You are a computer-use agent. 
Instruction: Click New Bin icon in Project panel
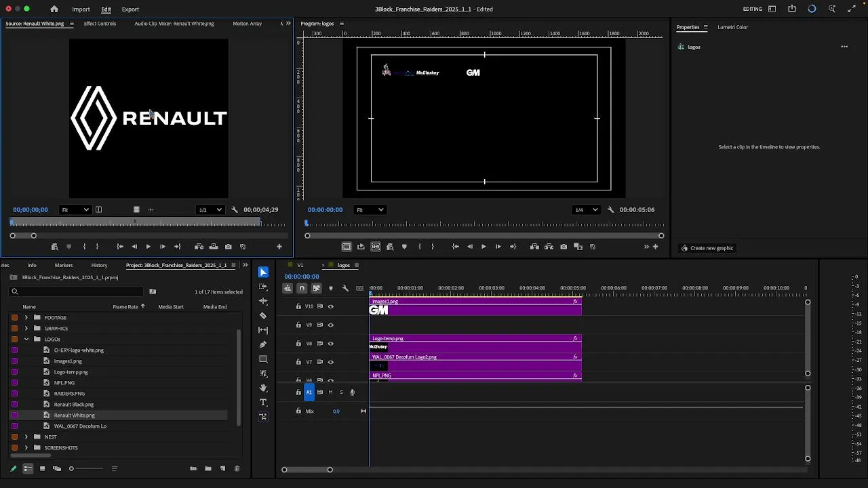[208, 468]
